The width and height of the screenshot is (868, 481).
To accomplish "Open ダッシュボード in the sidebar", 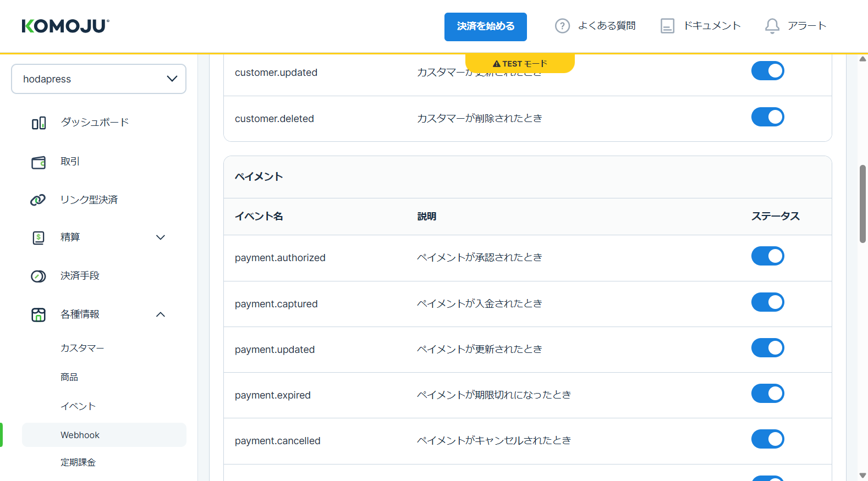I will pyautogui.click(x=95, y=122).
